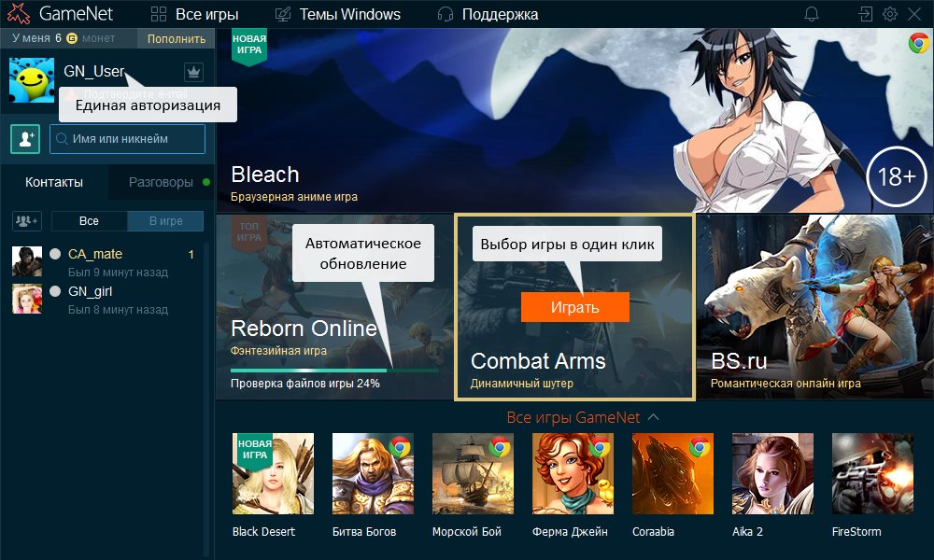Open the Поддержка menu item
The height and width of the screenshot is (560, 934).
488,14
